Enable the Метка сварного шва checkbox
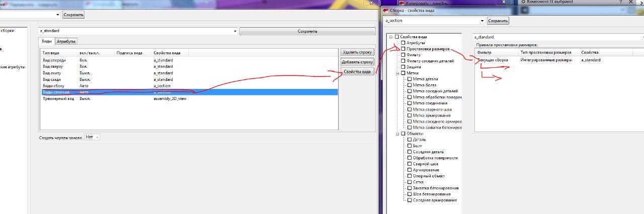644x214 pixels. tap(409, 109)
